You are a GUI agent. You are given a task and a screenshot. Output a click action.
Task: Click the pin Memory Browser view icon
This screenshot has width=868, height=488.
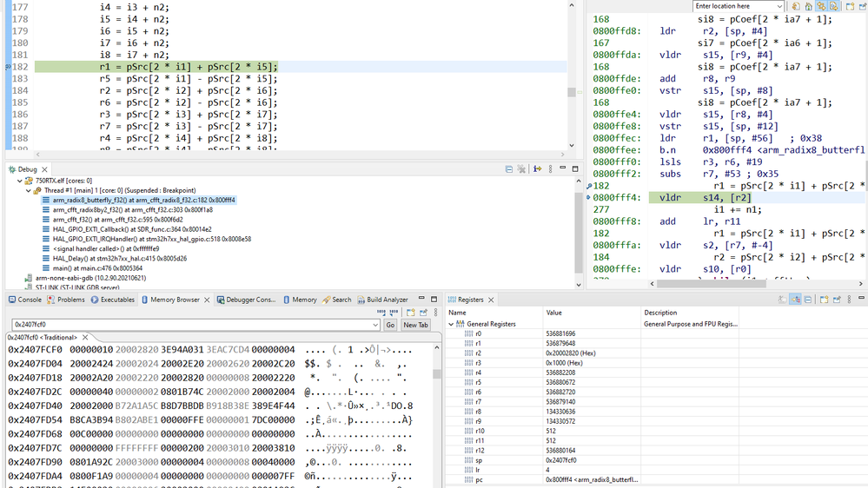click(423, 313)
